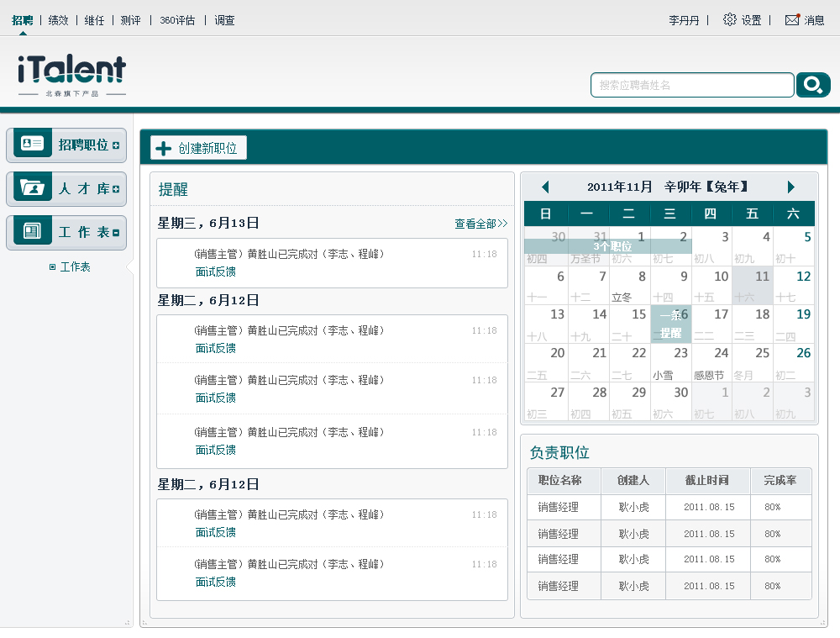Click 查看全部>> link in reminders
Viewport: 840px width, 638px height.
481,224
